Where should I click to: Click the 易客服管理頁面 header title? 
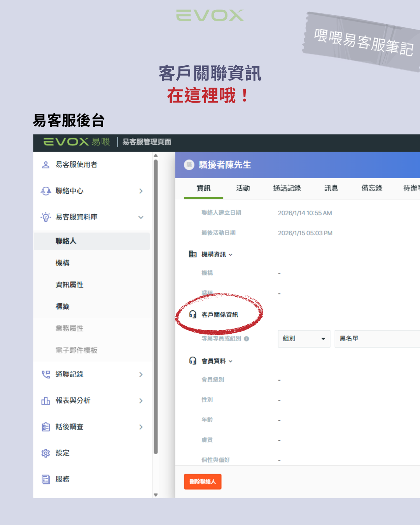tap(147, 142)
